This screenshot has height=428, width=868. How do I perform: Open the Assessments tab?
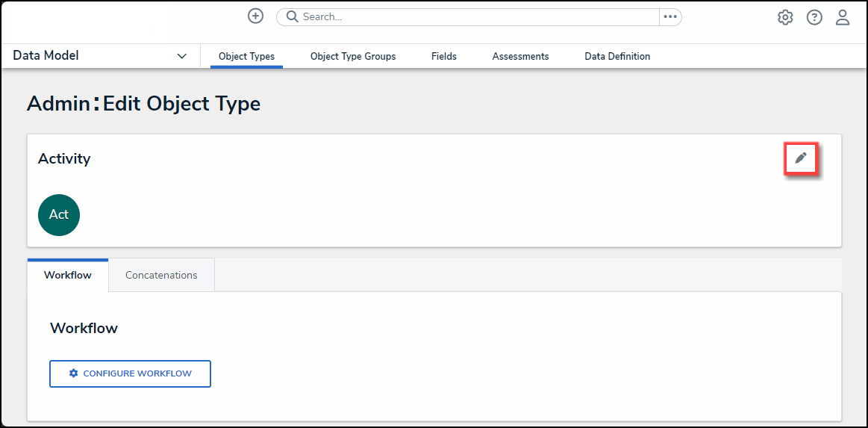coord(520,56)
